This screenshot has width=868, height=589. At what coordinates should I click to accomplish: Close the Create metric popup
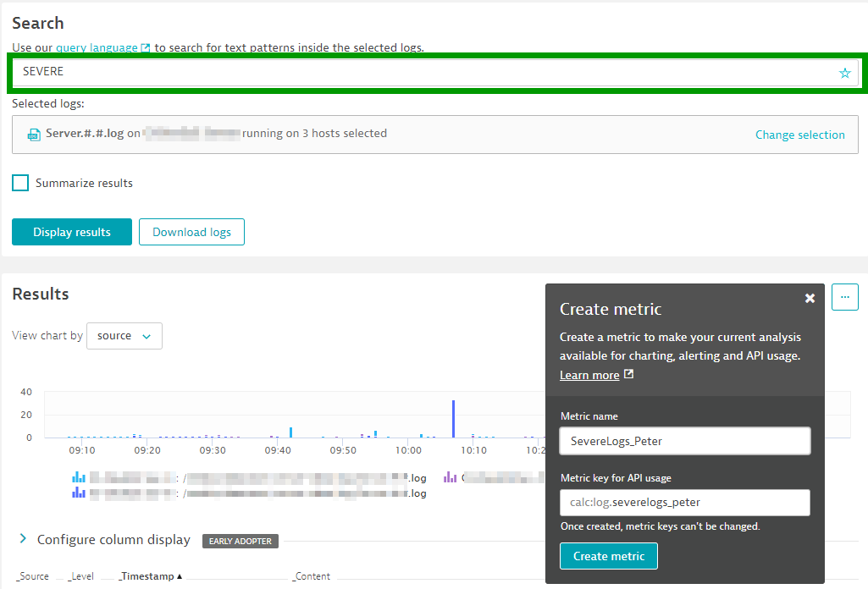[x=810, y=298]
